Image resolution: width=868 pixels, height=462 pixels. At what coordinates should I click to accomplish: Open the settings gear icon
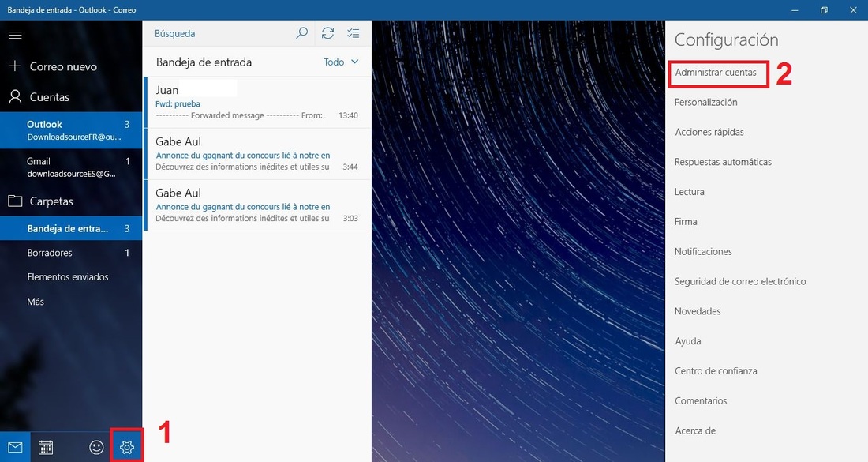(127, 447)
